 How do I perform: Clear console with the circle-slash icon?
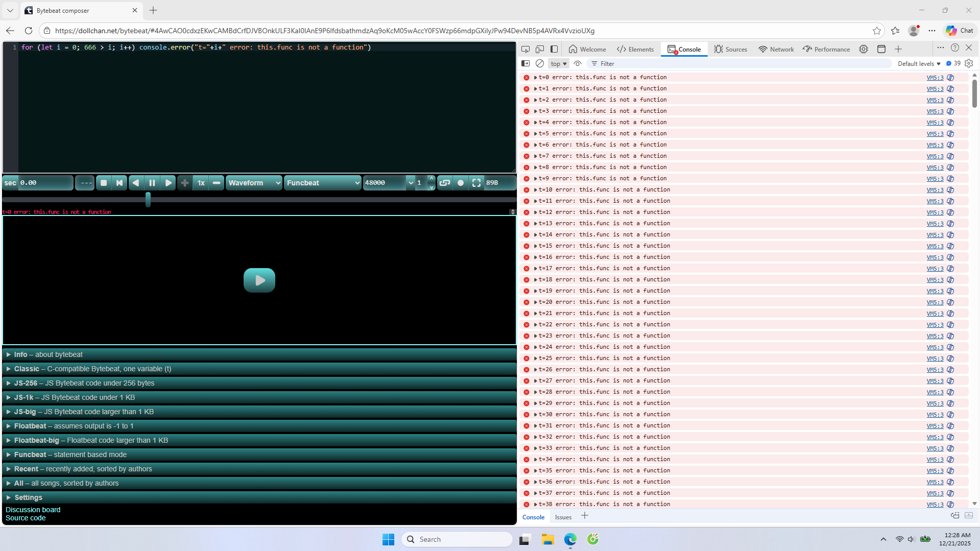pyautogui.click(x=540, y=63)
